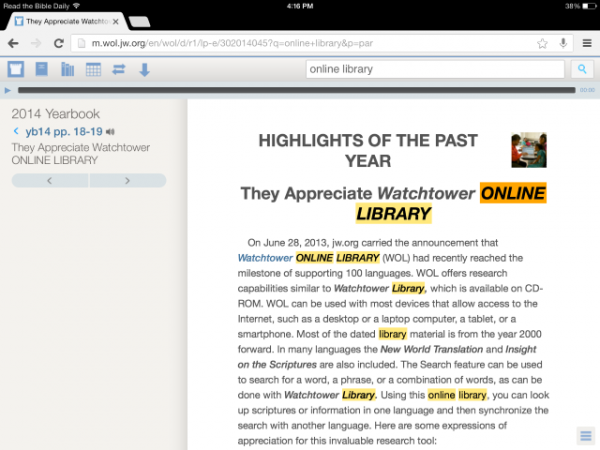Click the article thumbnail image
Screen dimensions: 600x450
click(x=528, y=150)
